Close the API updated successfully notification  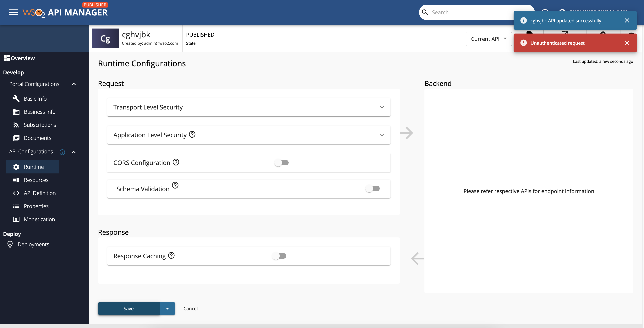(627, 20)
